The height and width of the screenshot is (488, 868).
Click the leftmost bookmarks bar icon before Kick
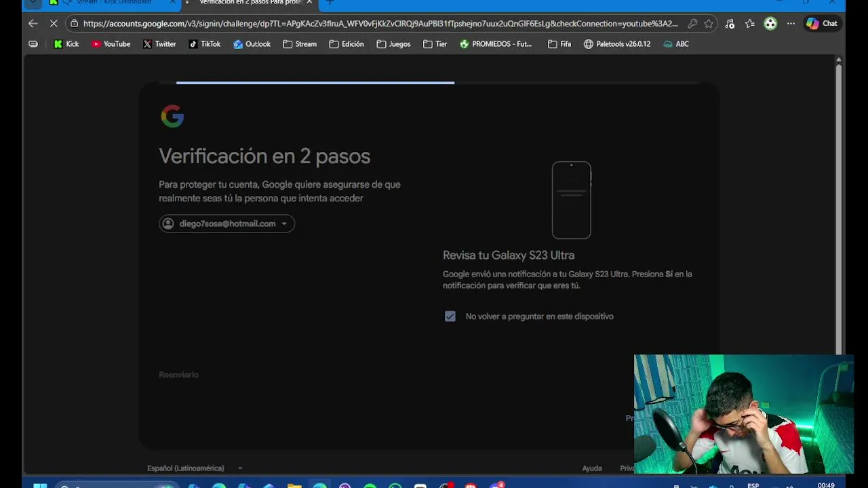pos(33,44)
